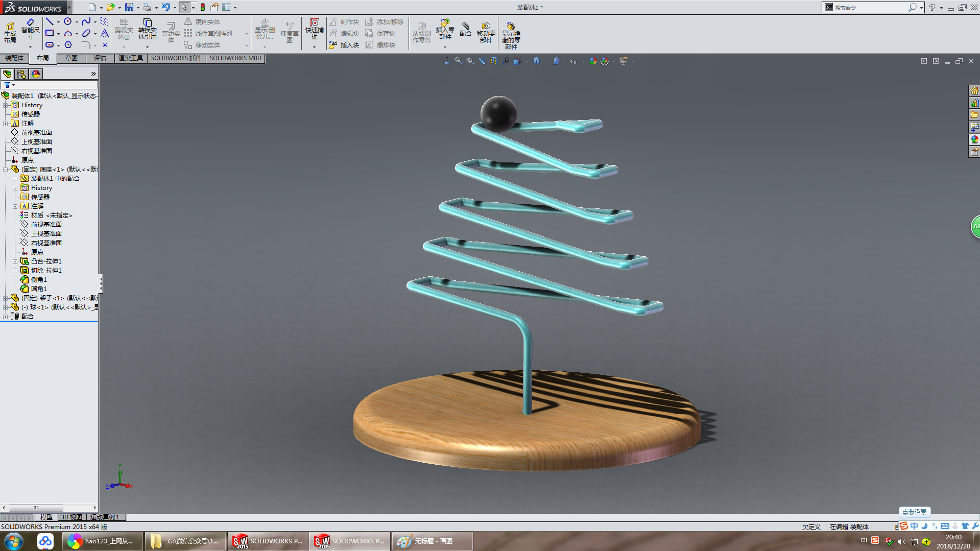The image size is (980, 551).
Task: Switch to SOLIDWORKS 插件 tab
Action: [x=176, y=58]
